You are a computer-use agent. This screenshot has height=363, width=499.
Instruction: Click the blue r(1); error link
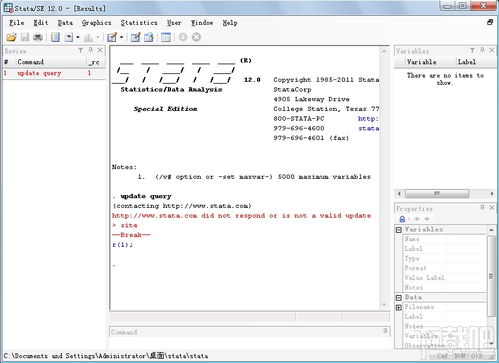coord(122,245)
